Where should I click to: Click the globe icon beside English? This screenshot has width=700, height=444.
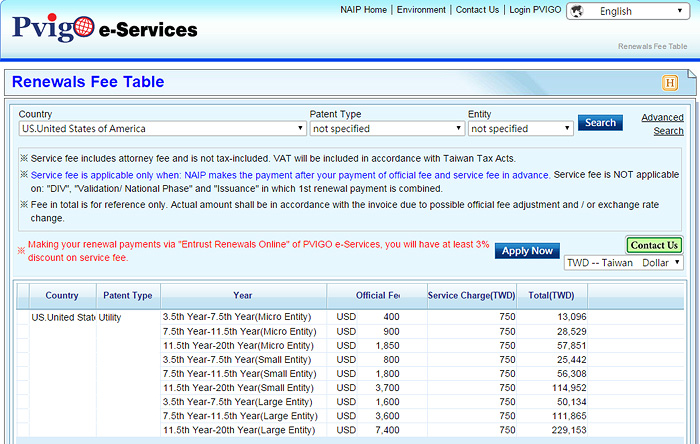coord(577,11)
